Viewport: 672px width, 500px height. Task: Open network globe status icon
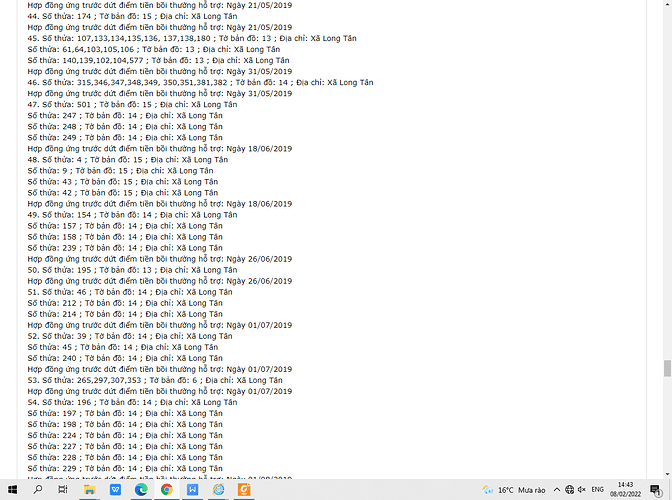tap(569, 490)
